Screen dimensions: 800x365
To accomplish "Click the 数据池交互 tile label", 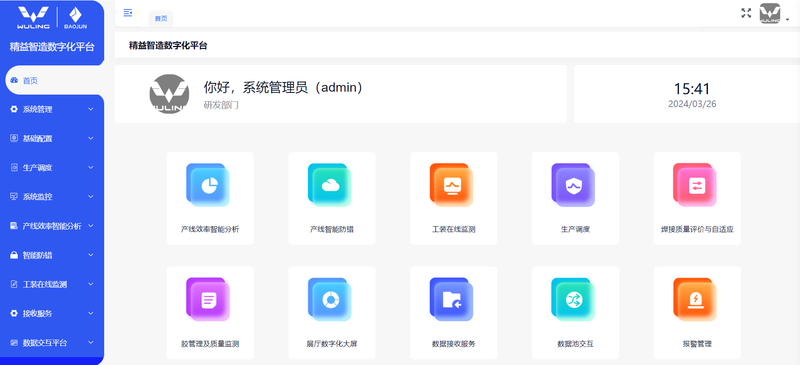I will 576,344.
